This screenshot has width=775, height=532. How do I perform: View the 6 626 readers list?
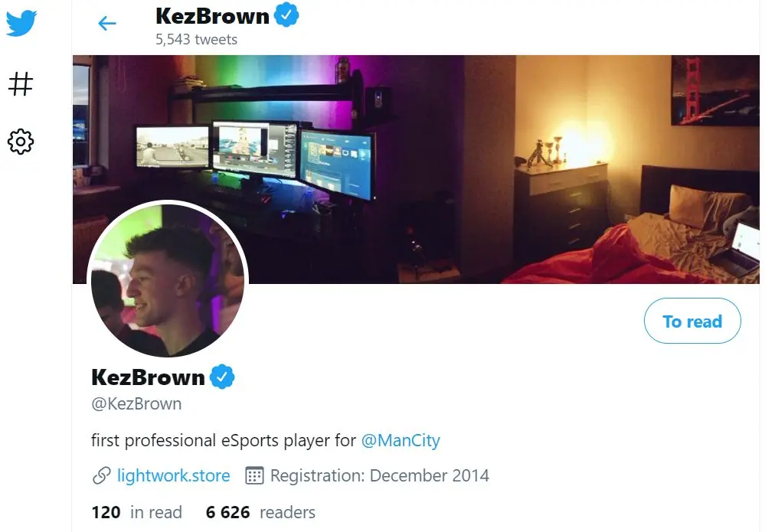click(x=260, y=512)
